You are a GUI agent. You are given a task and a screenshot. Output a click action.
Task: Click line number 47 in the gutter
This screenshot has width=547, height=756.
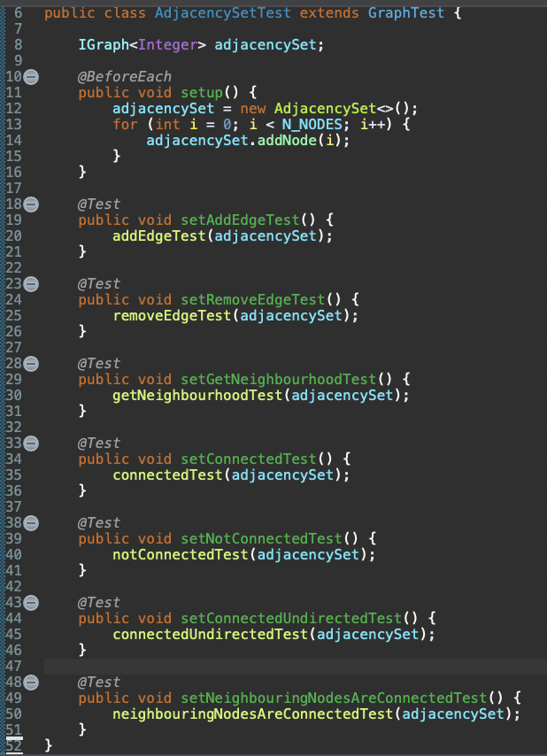tap(14, 667)
